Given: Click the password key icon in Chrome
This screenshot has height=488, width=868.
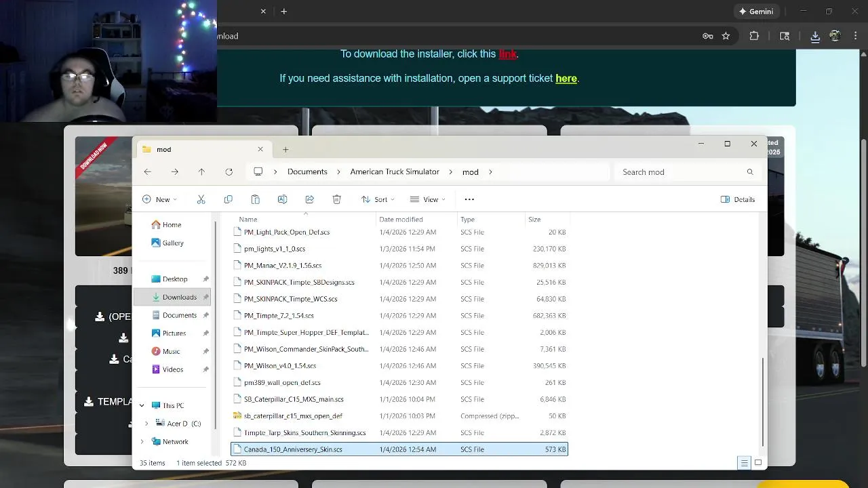Looking at the screenshot, I should tap(707, 37).
